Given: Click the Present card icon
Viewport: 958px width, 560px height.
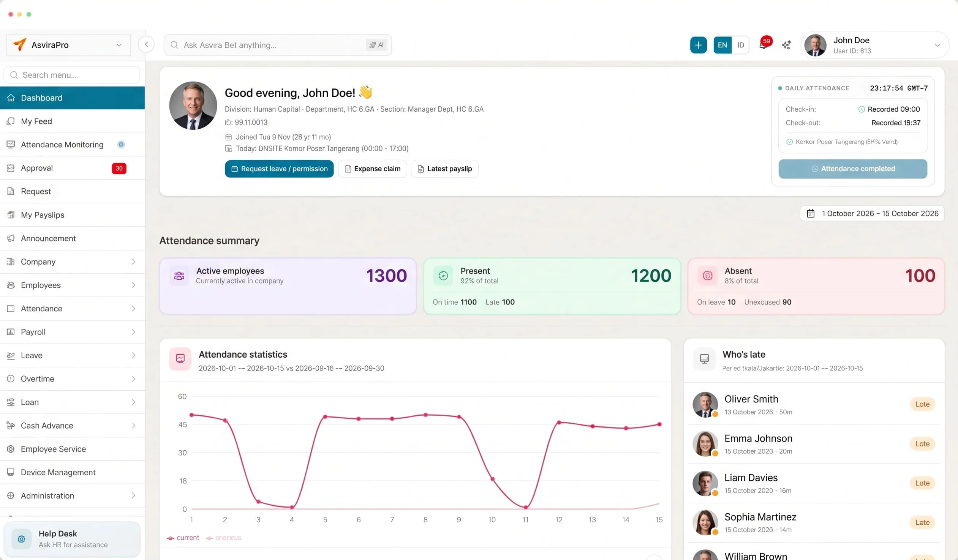Looking at the screenshot, I should click(443, 276).
